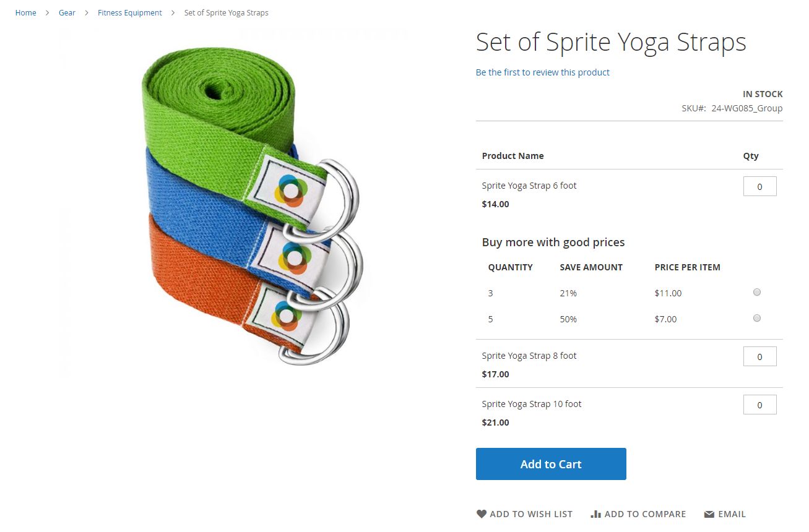
Task: Navigate to Fitness Equipment breadcrumb
Action: [130, 13]
